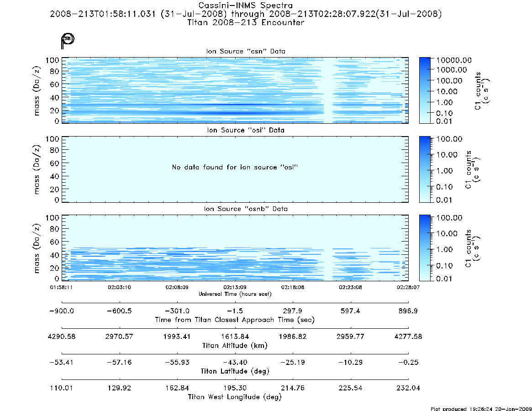532x411 pixels.
Task: Click the '1993.41' altitude value
Action: pyautogui.click(x=177, y=337)
